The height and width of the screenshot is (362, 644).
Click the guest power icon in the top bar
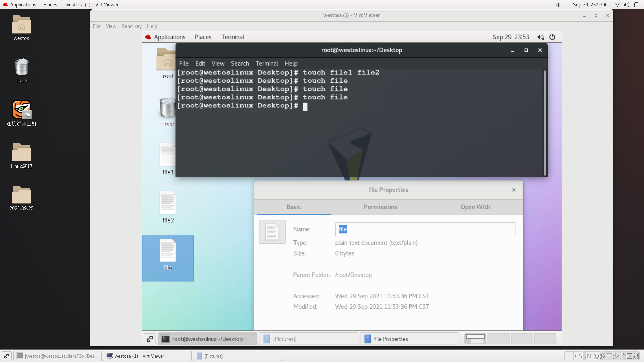pos(552,37)
